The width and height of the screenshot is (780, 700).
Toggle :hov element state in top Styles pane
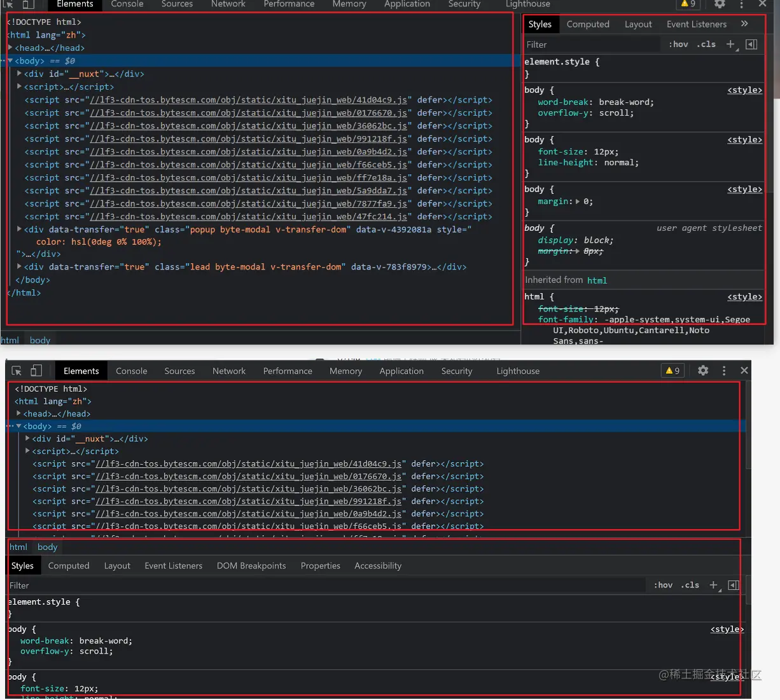click(x=678, y=45)
